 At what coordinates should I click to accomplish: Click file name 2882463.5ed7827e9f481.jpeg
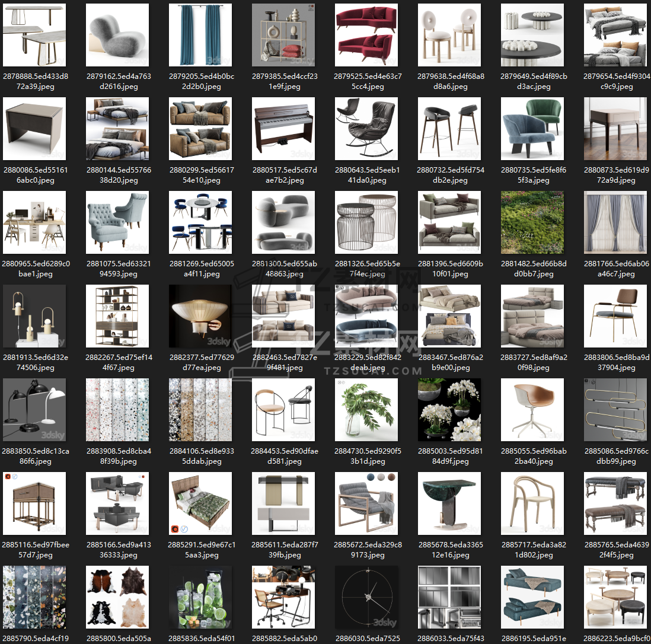coord(285,362)
